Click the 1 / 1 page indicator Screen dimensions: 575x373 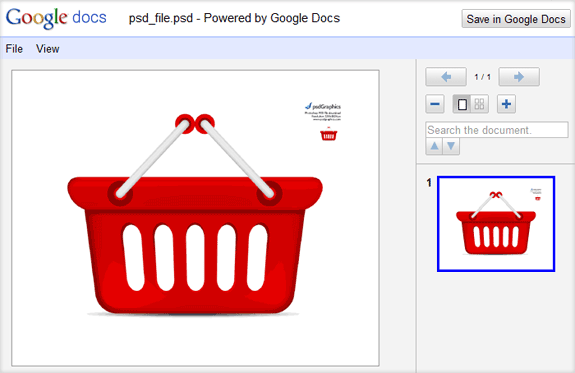pyautogui.click(x=482, y=77)
